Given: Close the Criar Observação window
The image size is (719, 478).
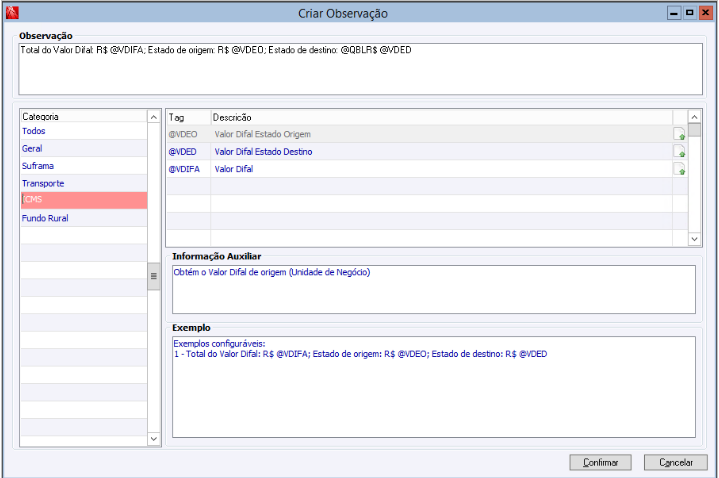Looking at the screenshot, I should point(705,13).
